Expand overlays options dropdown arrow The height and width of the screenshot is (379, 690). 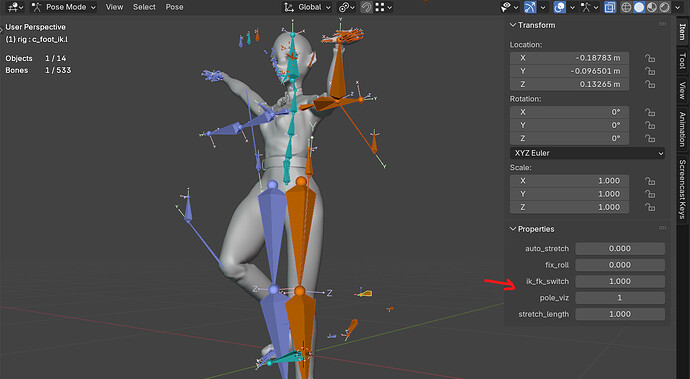tap(572, 7)
